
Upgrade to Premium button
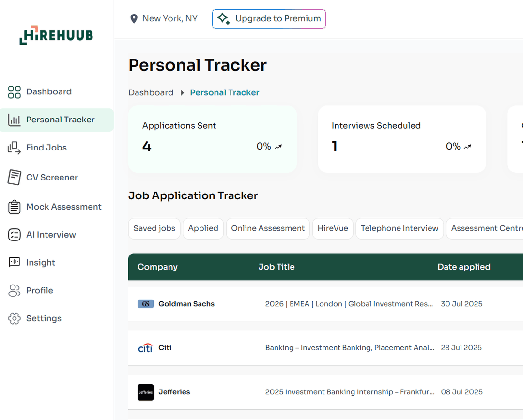tap(269, 19)
